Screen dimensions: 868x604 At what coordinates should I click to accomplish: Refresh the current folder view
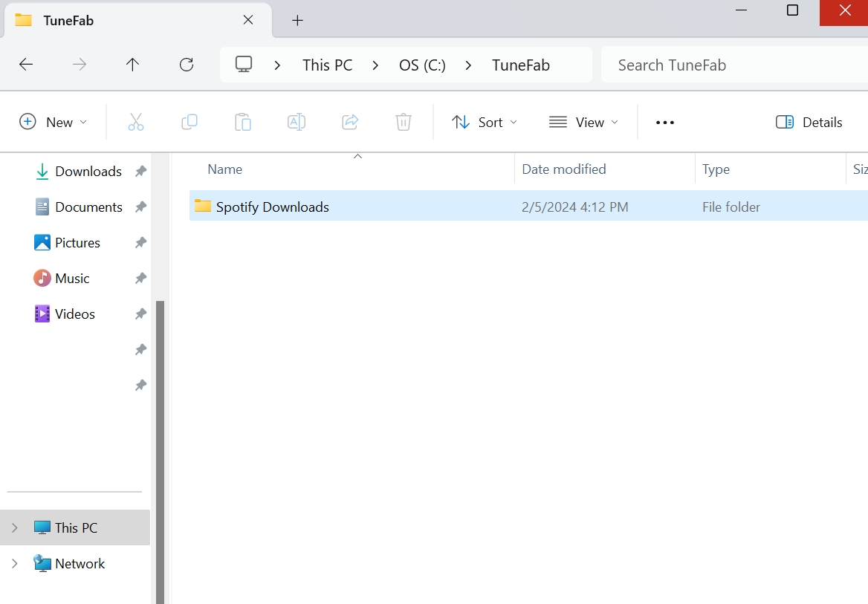point(187,65)
